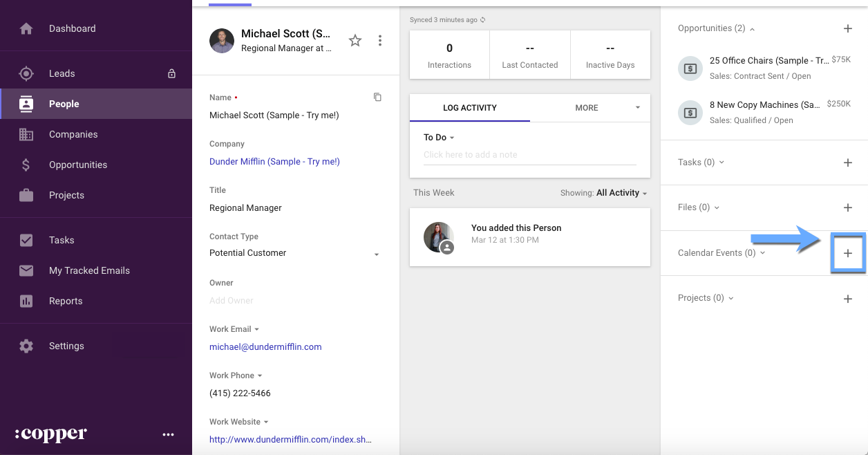Copy the Name field value

[377, 98]
